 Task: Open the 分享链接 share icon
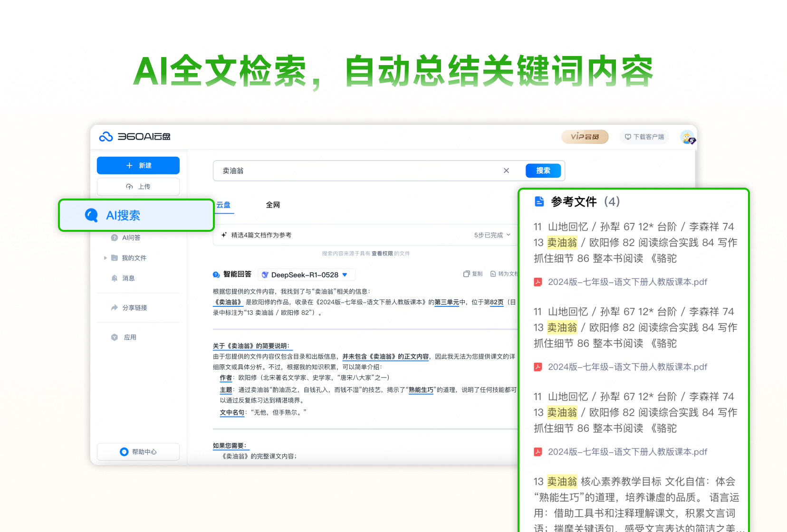pyautogui.click(x=115, y=308)
